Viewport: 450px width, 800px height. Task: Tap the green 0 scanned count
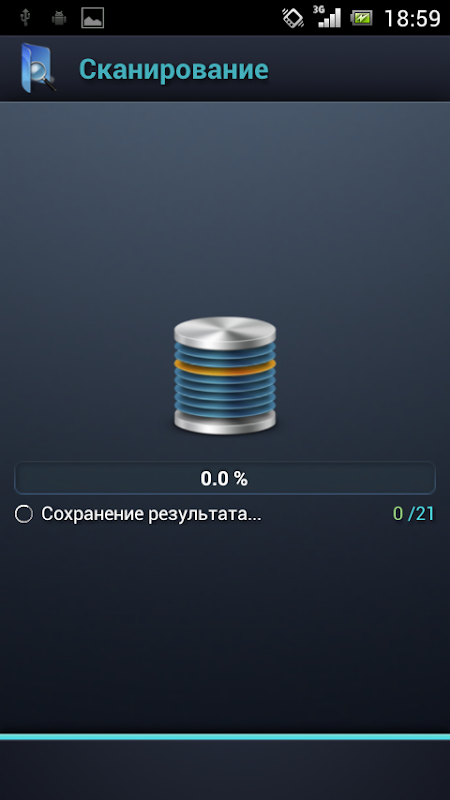[x=398, y=514]
